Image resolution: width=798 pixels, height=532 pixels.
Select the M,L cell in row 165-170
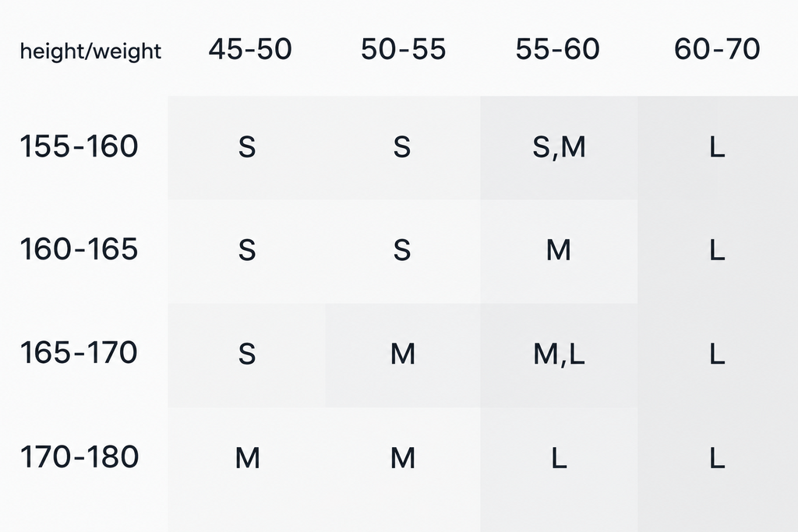pos(559,354)
